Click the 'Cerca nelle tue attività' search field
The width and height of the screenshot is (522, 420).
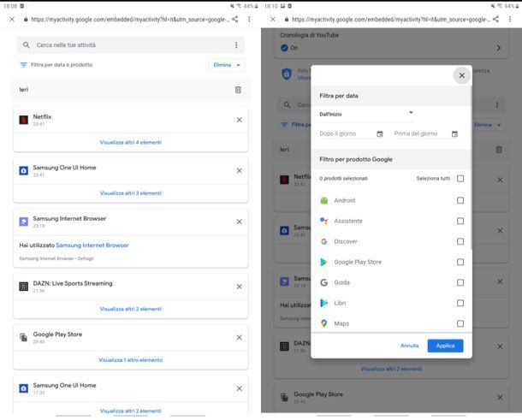click(x=131, y=45)
